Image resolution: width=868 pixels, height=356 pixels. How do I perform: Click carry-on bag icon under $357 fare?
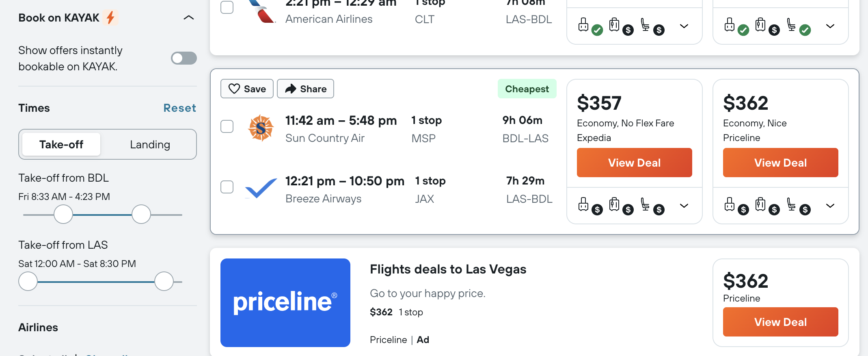pos(614,204)
